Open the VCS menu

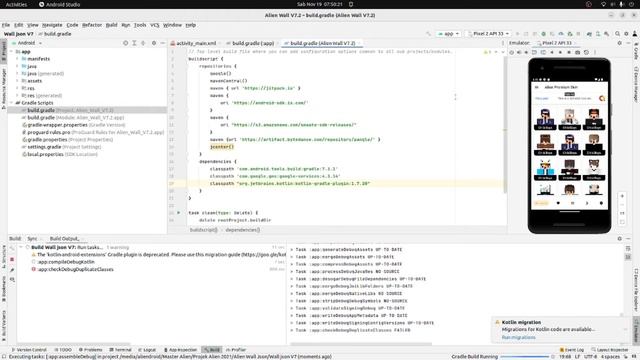tap(155, 25)
